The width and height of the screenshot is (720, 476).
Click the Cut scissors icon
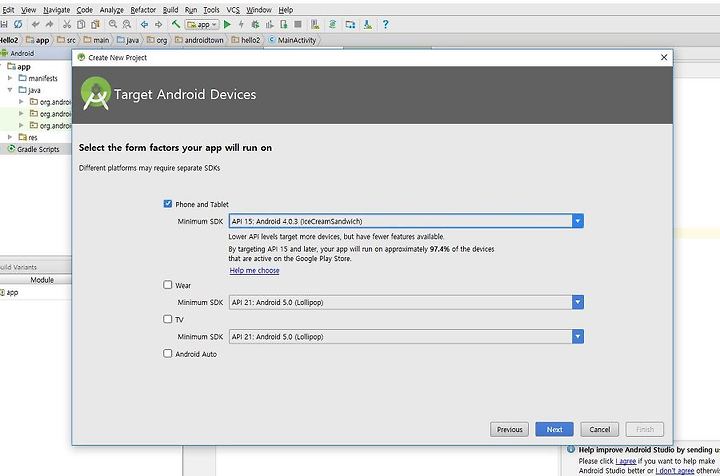click(x=67, y=24)
